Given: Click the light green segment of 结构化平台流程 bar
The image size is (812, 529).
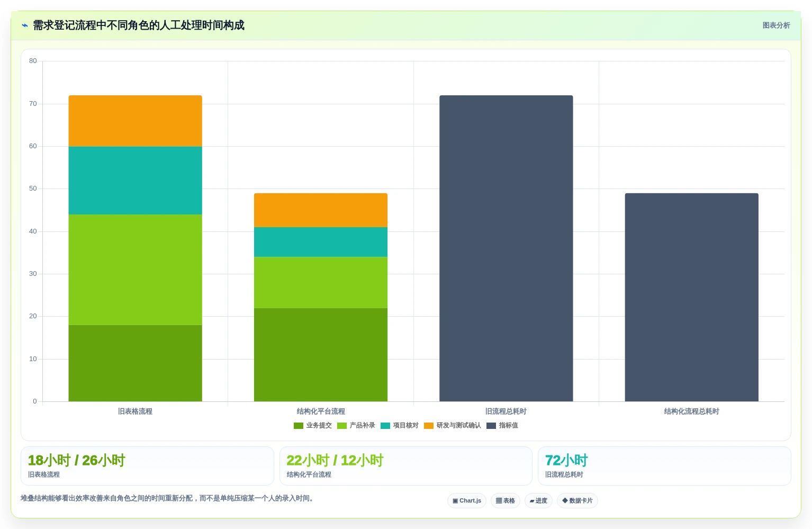Looking at the screenshot, I should [x=321, y=283].
